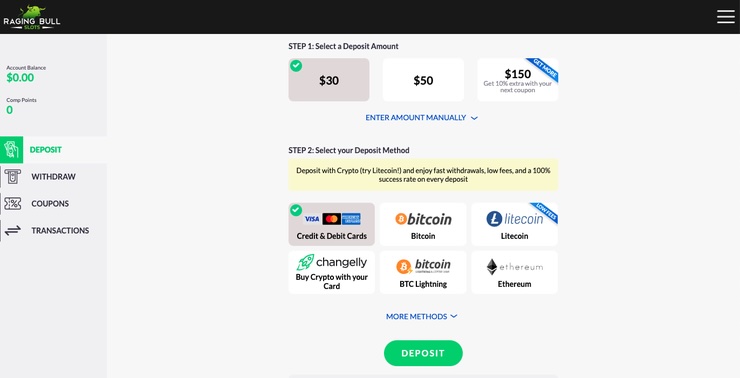Screen dimensions: 740x378
Task: Choose Litecoin as deposit method
Action: coord(514,225)
